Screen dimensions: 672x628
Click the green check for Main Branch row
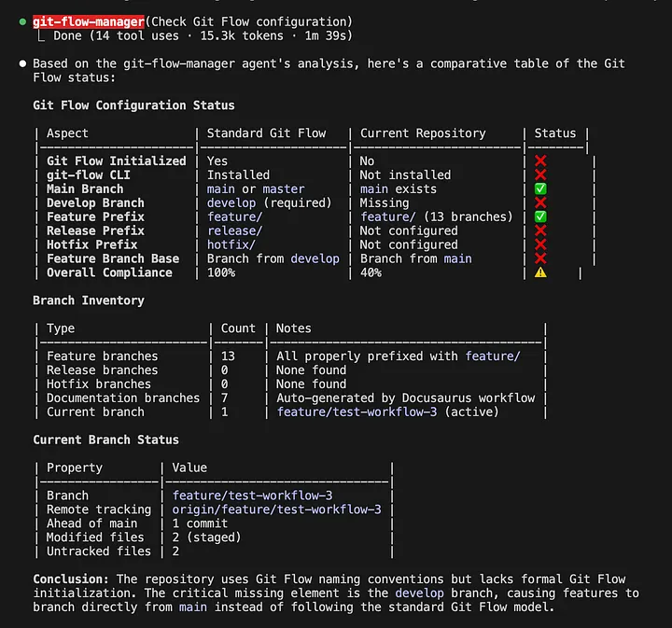(540, 188)
